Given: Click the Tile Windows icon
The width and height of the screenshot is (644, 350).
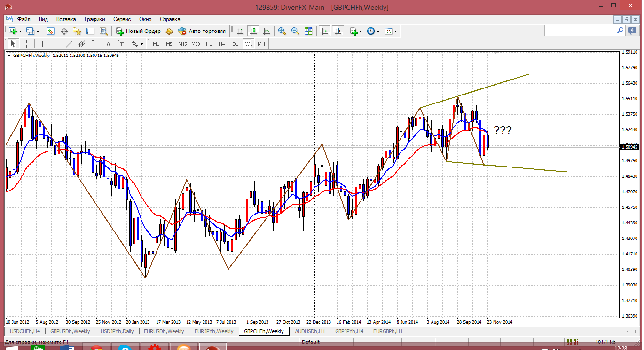Looking at the screenshot, I should pyautogui.click(x=308, y=31).
